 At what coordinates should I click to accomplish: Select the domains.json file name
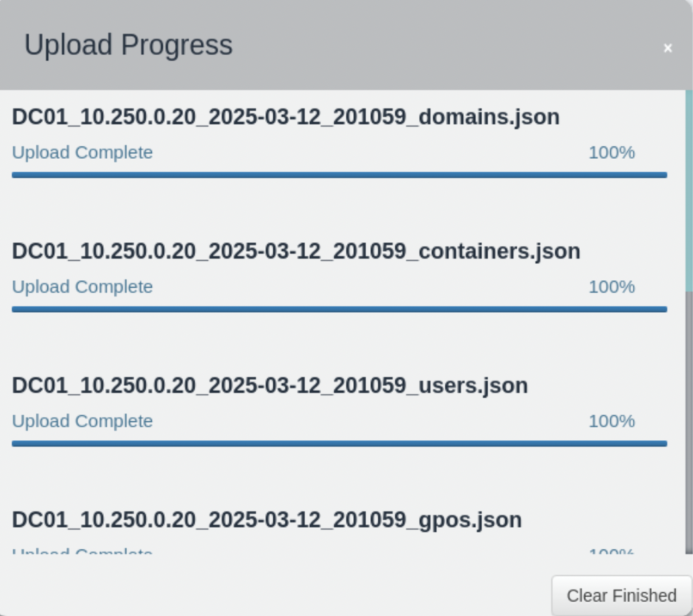coord(285,117)
